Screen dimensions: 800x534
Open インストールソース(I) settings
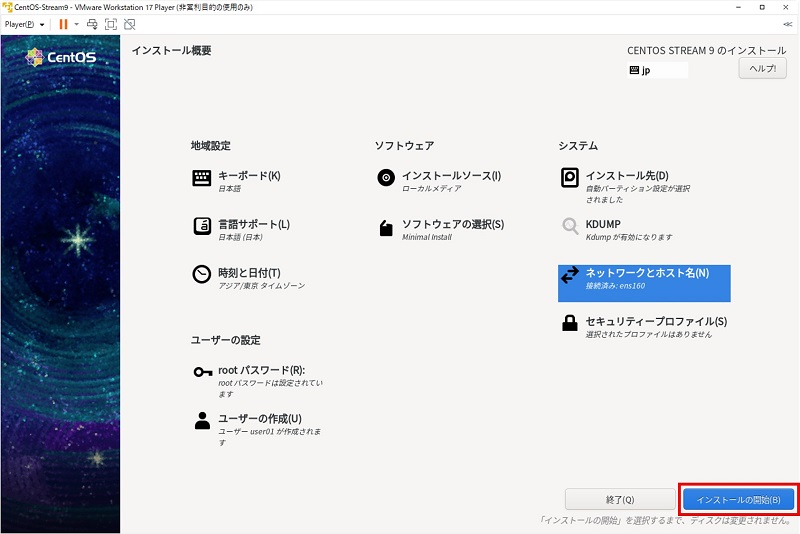439,181
